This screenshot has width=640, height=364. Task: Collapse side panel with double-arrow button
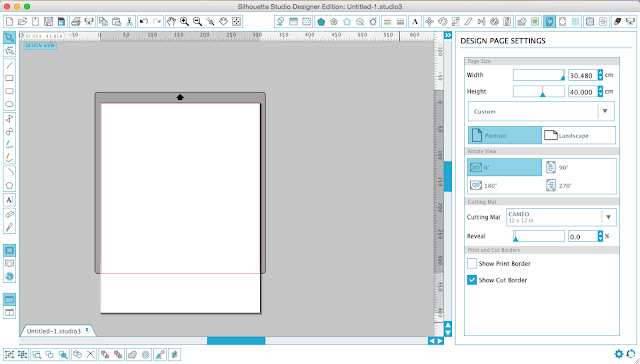point(448,36)
